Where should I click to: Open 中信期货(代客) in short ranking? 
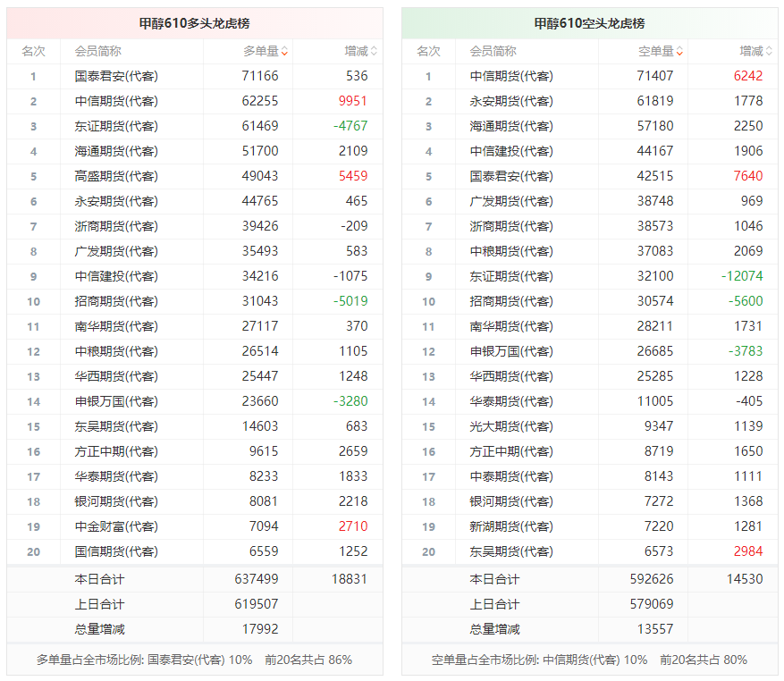tap(511, 76)
